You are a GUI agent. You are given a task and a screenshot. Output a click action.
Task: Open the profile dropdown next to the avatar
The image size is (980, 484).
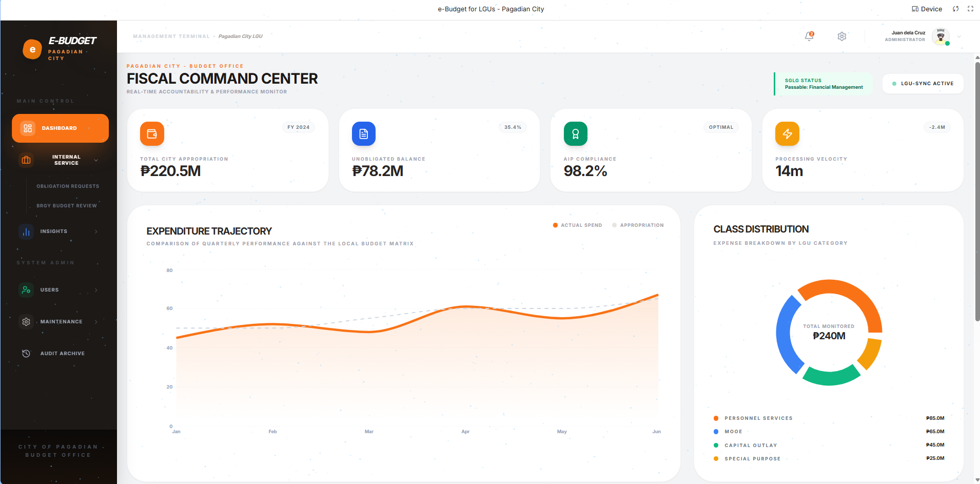coord(957,36)
